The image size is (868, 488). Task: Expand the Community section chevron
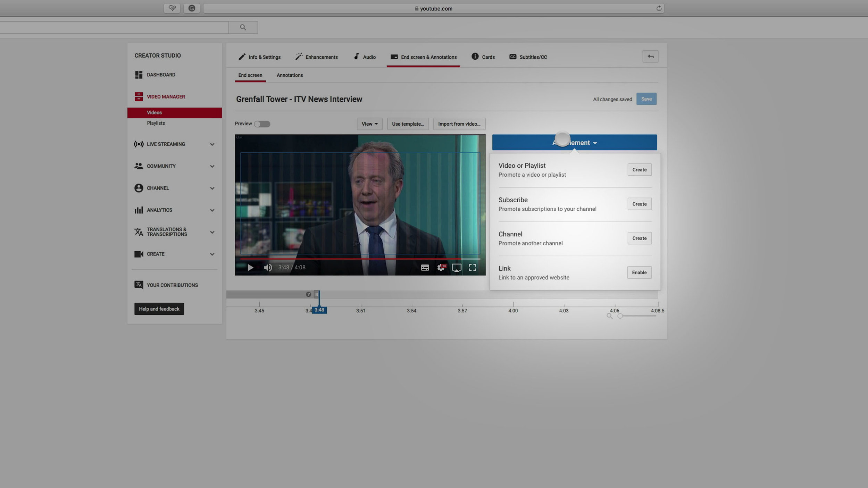[212, 166]
